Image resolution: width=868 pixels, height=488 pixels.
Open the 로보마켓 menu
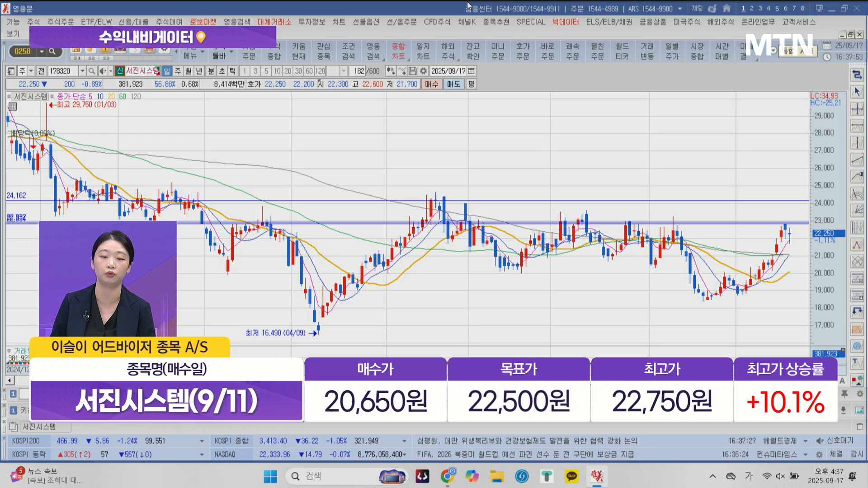[x=203, y=22]
